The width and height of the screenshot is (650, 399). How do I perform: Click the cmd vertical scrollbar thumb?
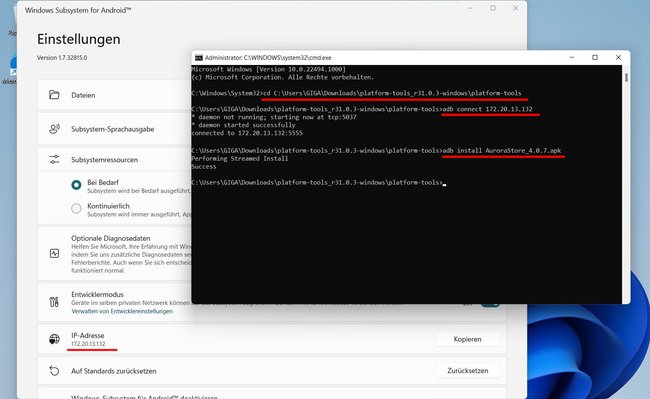click(x=626, y=77)
